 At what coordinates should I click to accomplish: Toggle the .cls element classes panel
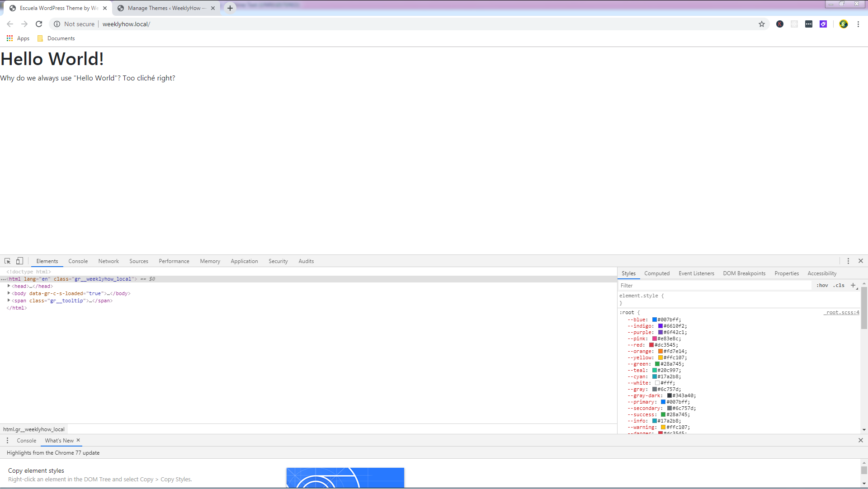[839, 286]
